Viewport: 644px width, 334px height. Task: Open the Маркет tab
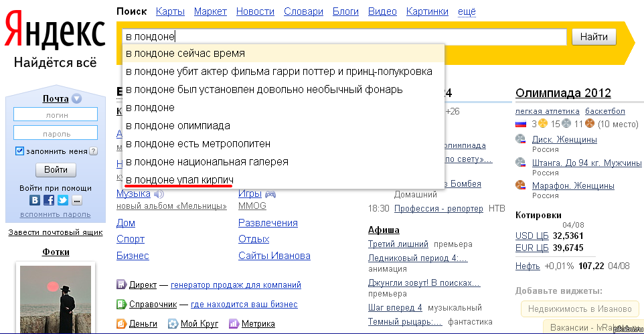[x=210, y=11]
